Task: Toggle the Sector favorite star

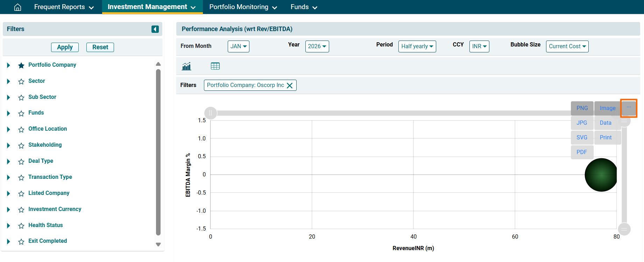Action: tap(21, 81)
